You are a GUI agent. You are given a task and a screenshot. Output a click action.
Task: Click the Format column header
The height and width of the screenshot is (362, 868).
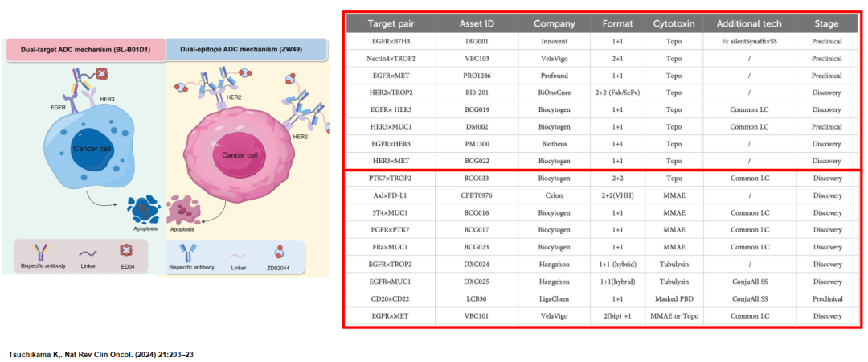[x=617, y=24]
